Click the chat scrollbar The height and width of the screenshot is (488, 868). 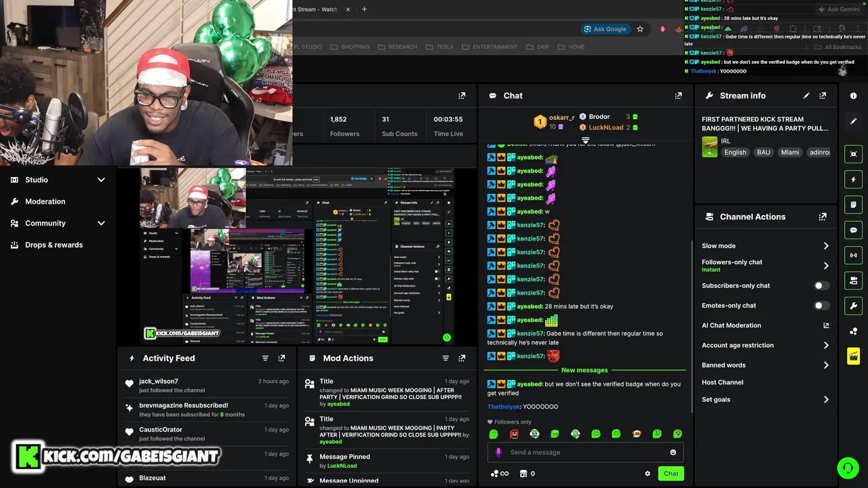pos(692,325)
